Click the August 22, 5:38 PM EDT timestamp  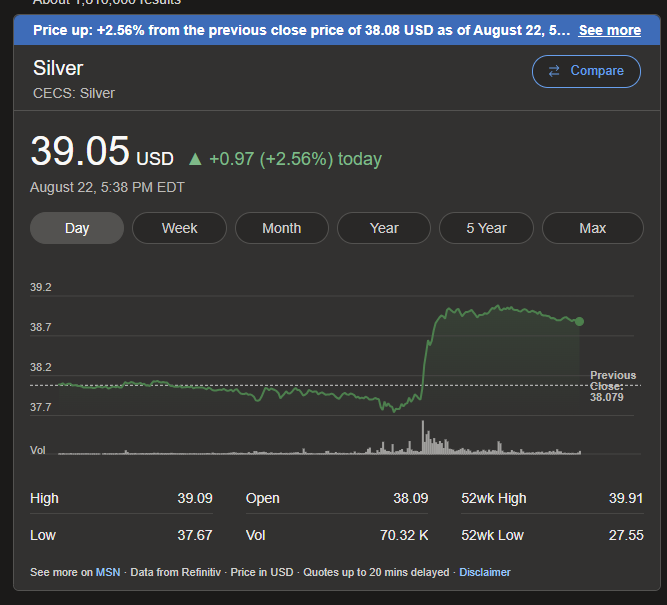coord(107,187)
